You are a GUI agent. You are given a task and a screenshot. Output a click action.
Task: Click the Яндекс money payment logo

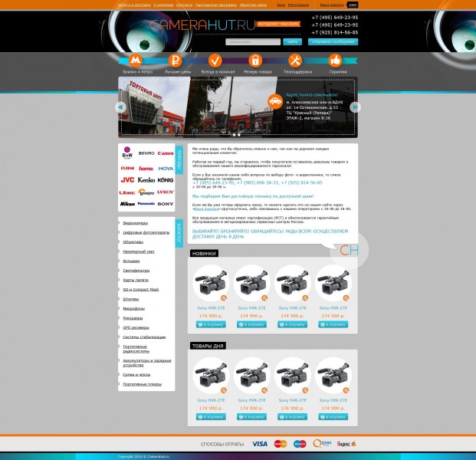(346, 444)
